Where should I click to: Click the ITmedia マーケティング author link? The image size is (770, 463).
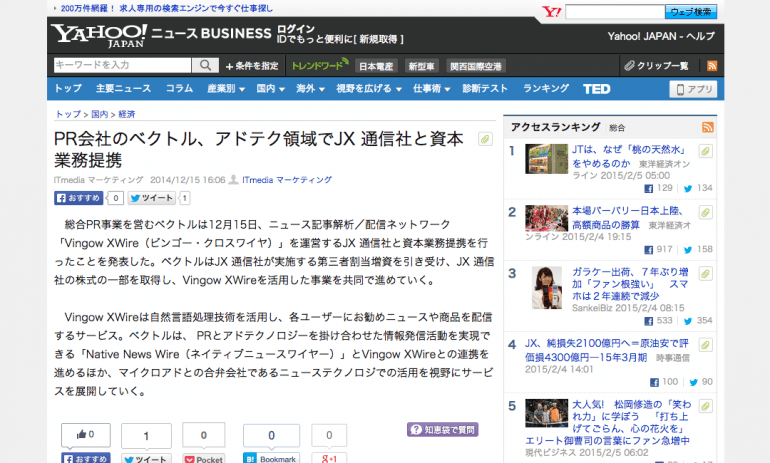coord(287,180)
